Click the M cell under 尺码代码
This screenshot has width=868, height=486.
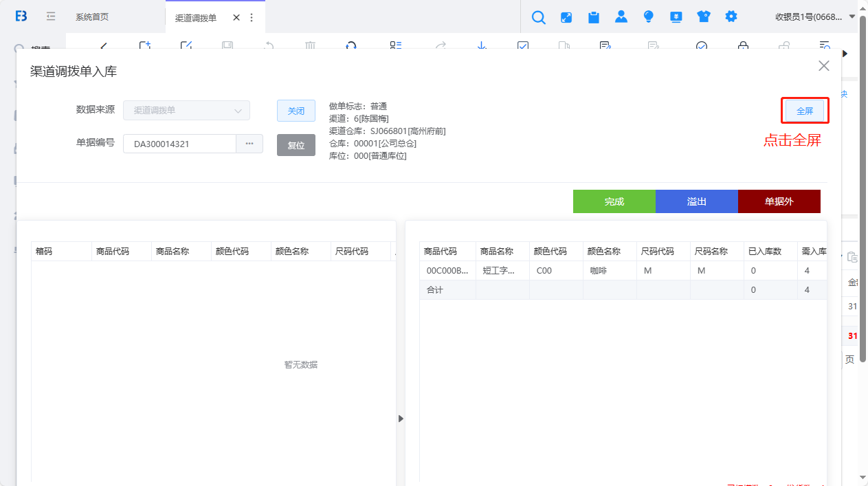click(x=663, y=271)
